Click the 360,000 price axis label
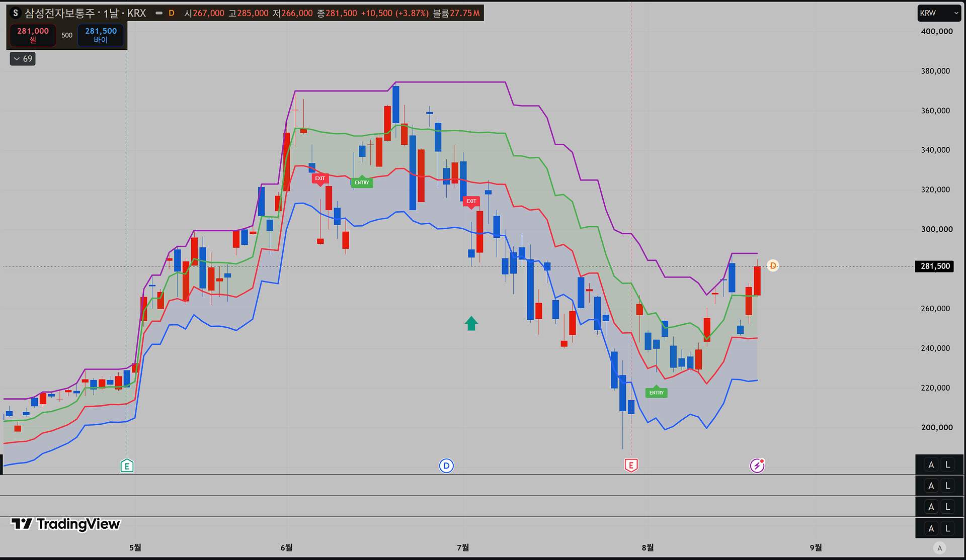The height and width of the screenshot is (560, 966). click(936, 111)
